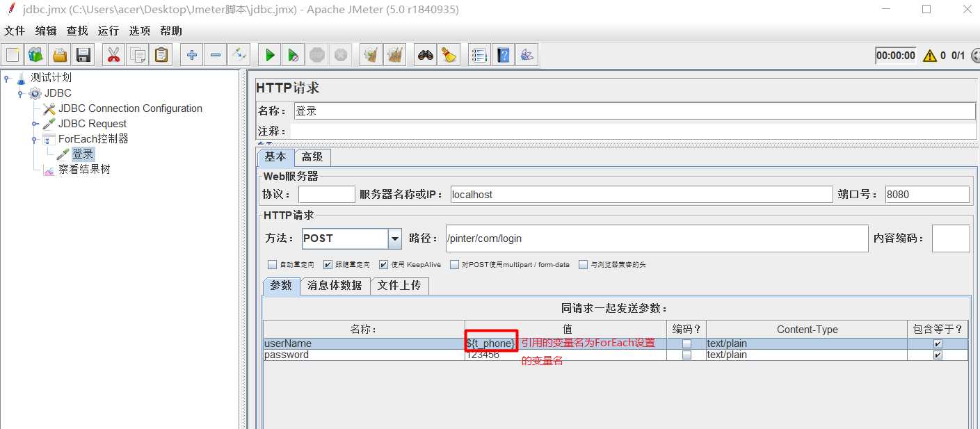Copy the selected element toolbar icon
Screen dimensions: 980x429
click(138, 55)
